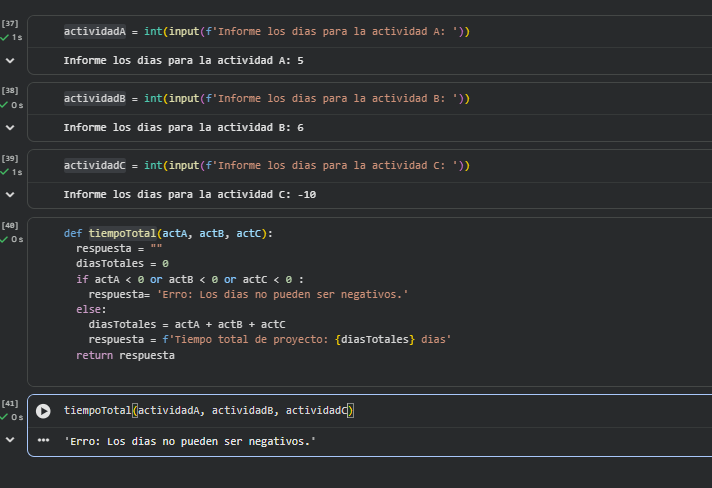Click the [39] execution count label
The image size is (712, 488).
click(10, 158)
